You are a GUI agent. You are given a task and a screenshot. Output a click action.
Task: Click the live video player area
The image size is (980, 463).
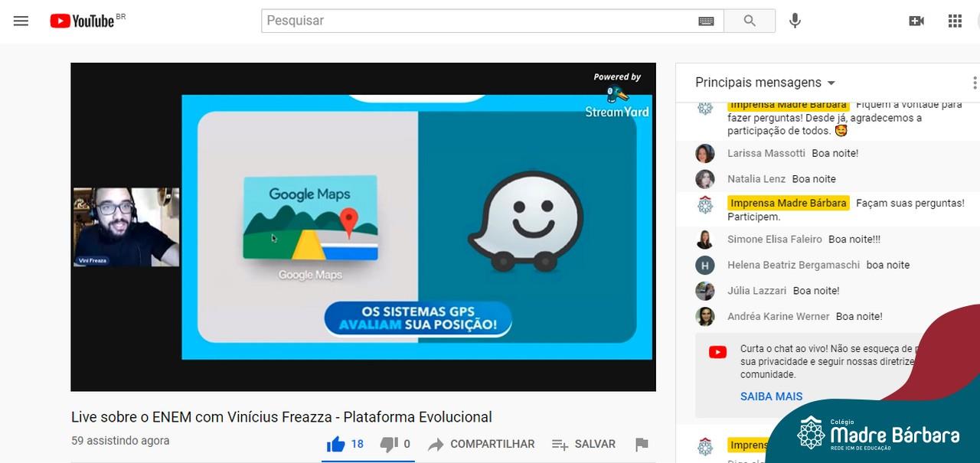tap(363, 227)
